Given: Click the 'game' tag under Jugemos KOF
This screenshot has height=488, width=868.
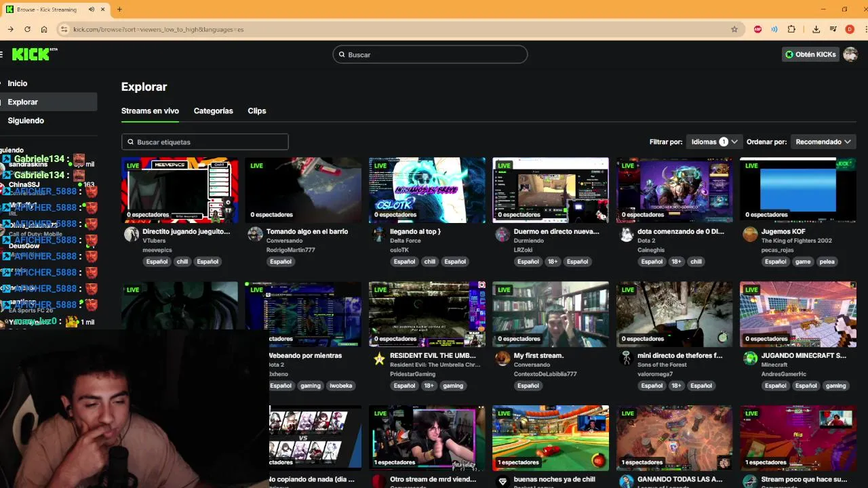Looking at the screenshot, I should coord(803,262).
